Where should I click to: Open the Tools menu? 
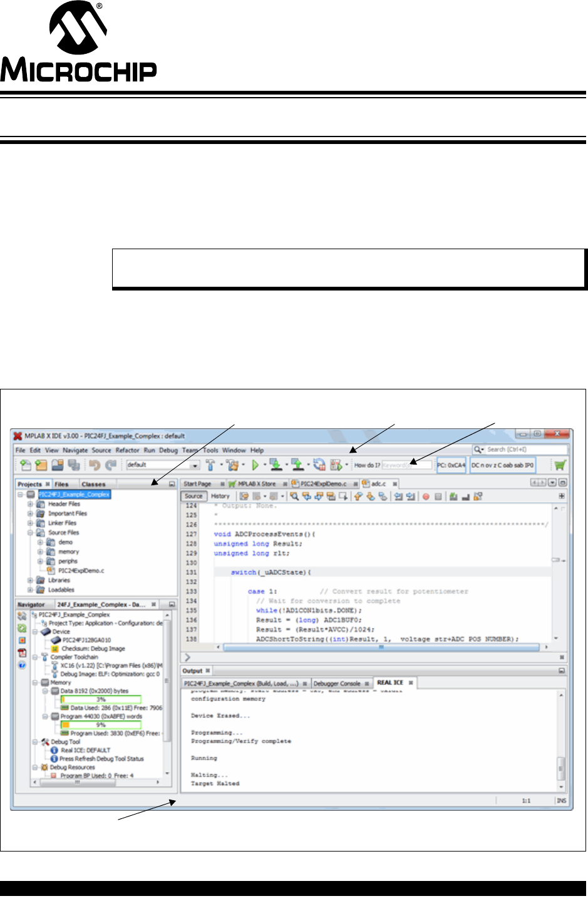click(x=211, y=450)
